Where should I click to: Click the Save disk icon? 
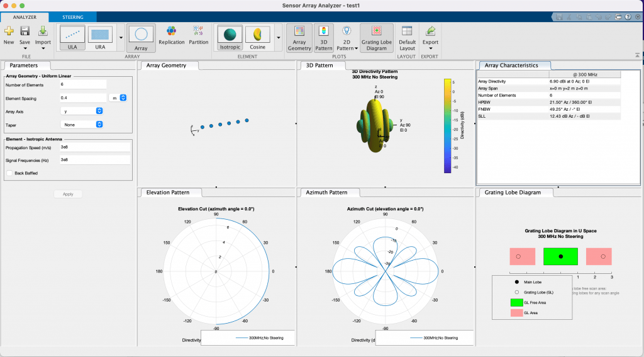(25, 31)
